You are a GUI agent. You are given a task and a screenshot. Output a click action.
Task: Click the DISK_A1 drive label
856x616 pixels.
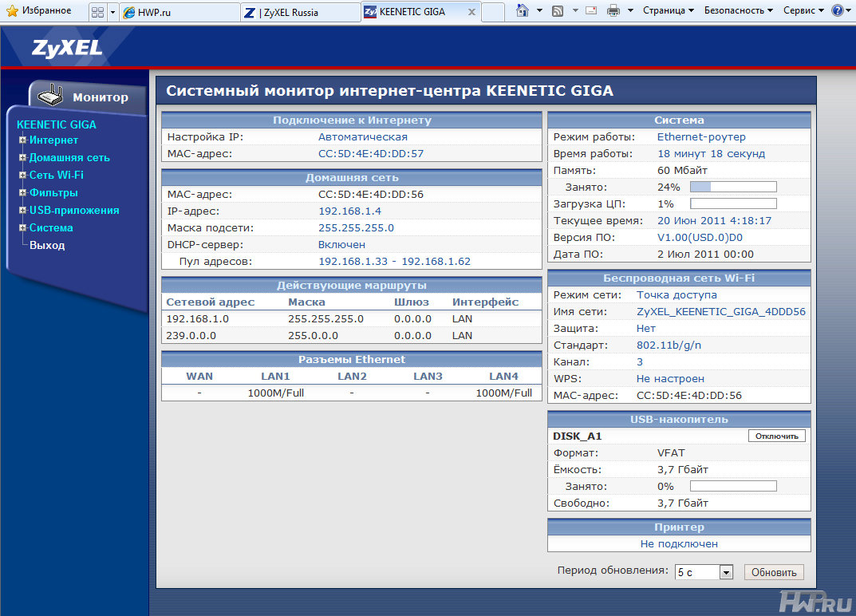pos(577,436)
